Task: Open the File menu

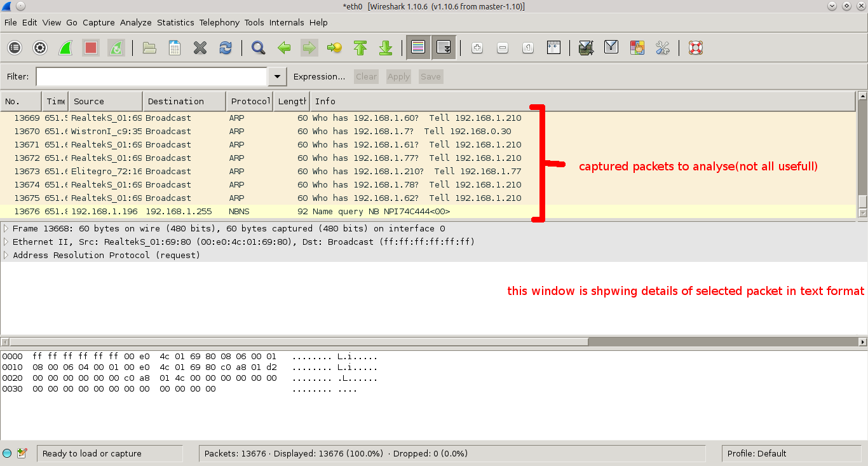Action: pos(10,22)
